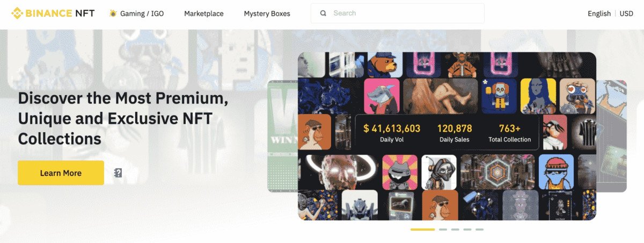Screen dimensions: 644x243
Task: Click the Gaming / IGO flame icon
Action: 113,13
